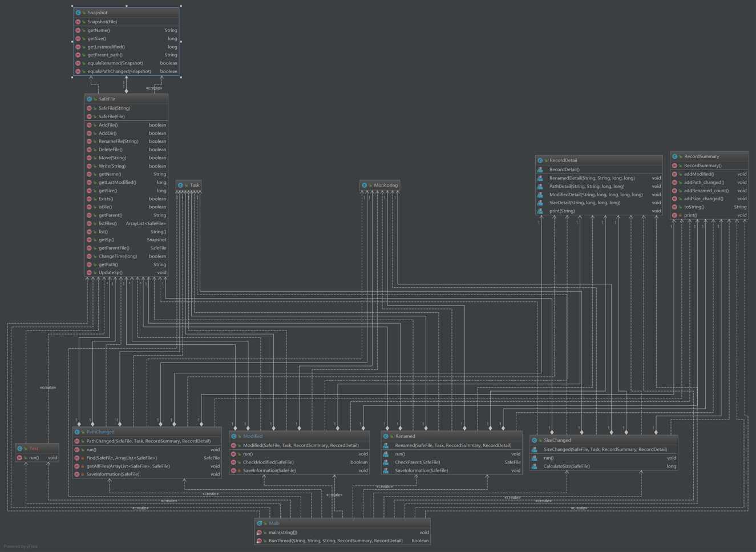
Task: Select the ChangeTime(long) method row
Action: (126, 256)
